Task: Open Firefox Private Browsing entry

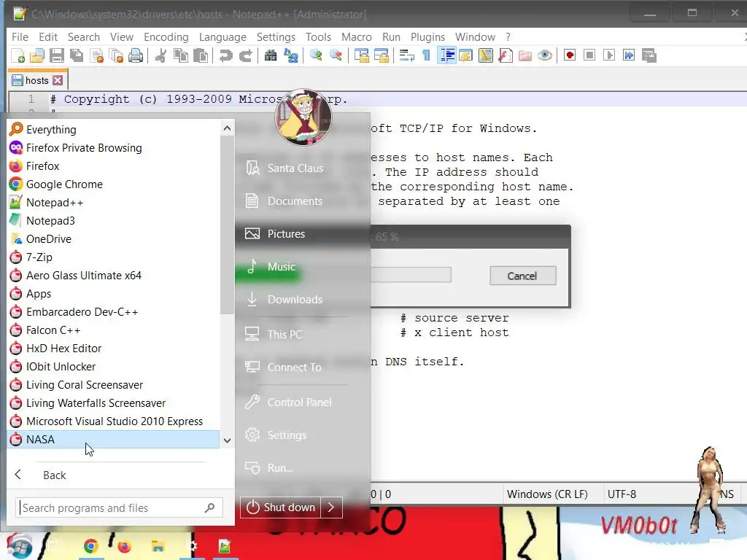Action: tap(113, 148)
